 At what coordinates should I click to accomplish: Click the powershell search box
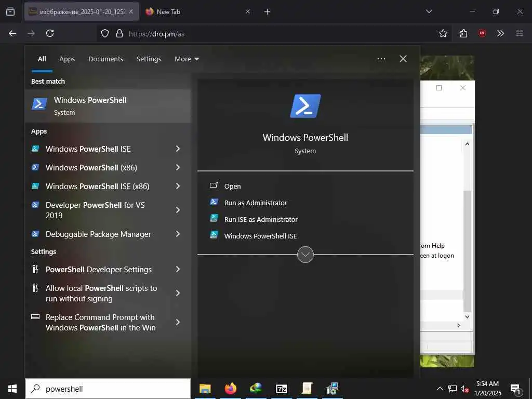(108, 389)
